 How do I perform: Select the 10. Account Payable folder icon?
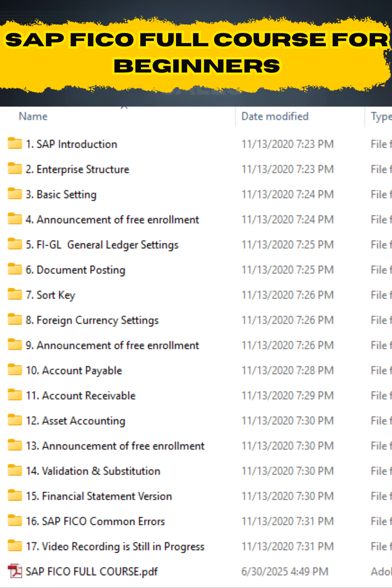point(15,370)
